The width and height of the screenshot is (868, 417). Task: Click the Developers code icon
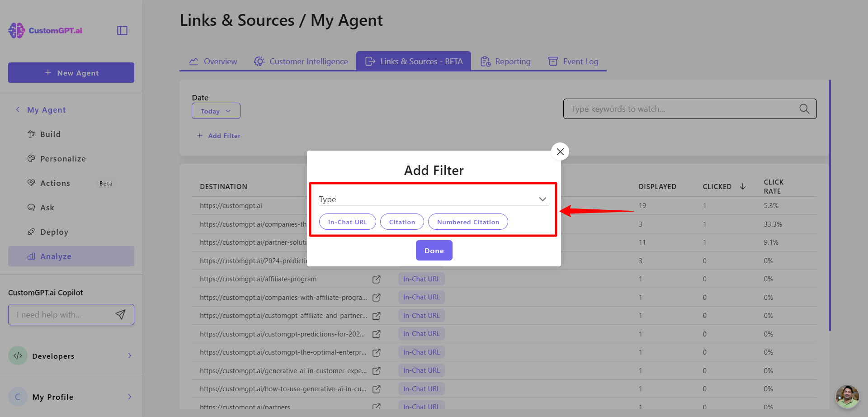coord(18,355)
